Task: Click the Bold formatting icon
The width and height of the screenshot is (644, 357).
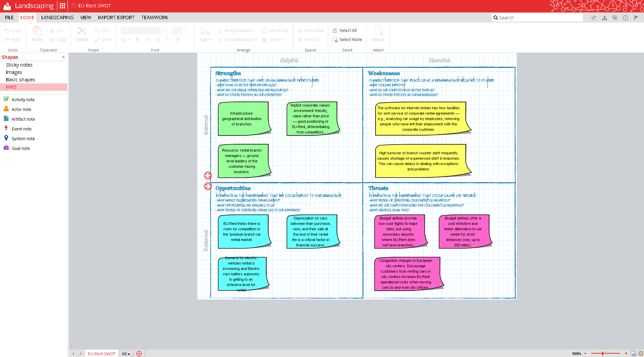Action: [x=137, y=40]
